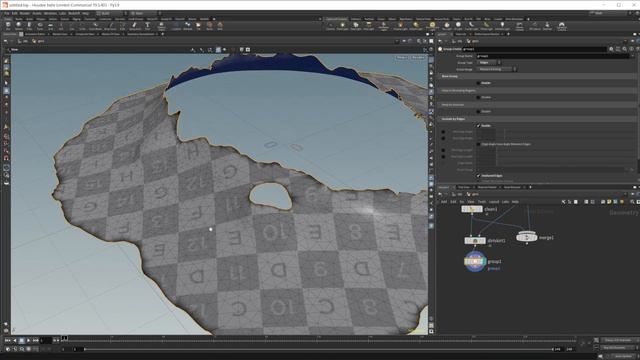Enable Keep by Normals checkbox

pos(478,111)
